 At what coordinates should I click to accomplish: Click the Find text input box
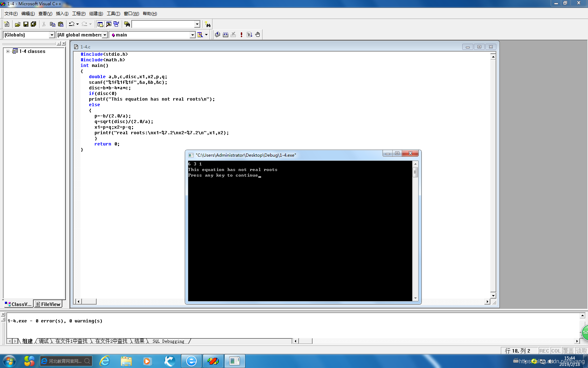tap(163, 24)
